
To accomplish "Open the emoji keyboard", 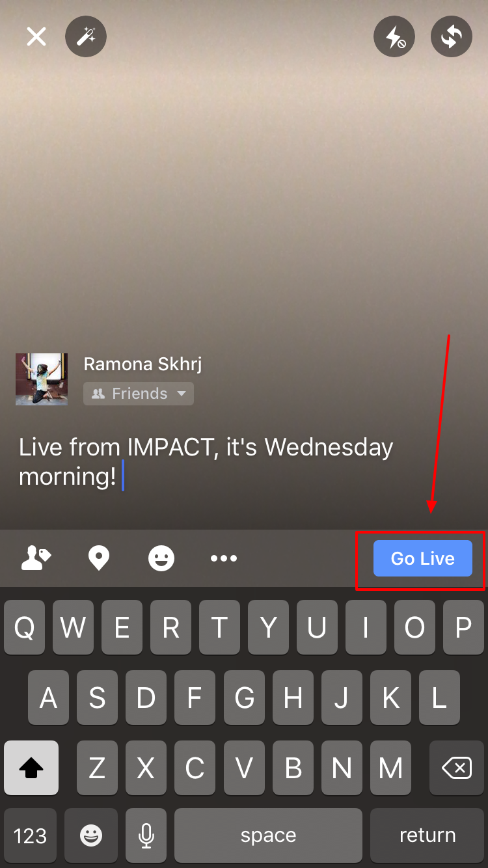I will 91,835.
